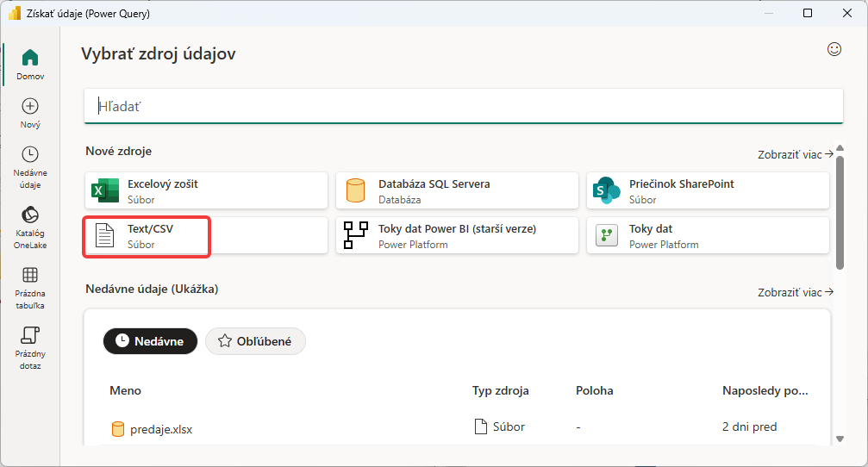Select Toky dat Power BI (starší verze)
This screenshot has width=868, height=467.
457,236
